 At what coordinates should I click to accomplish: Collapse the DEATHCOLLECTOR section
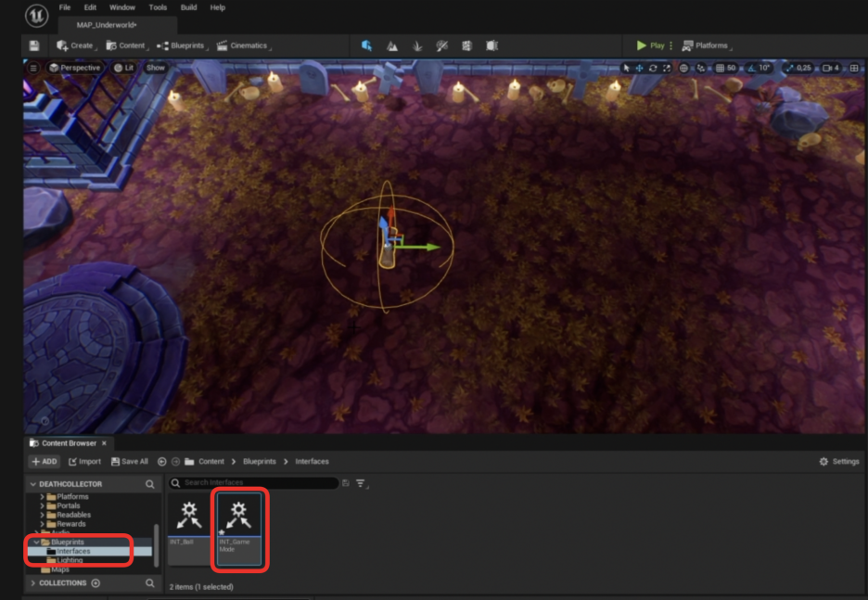click(32, 484)
